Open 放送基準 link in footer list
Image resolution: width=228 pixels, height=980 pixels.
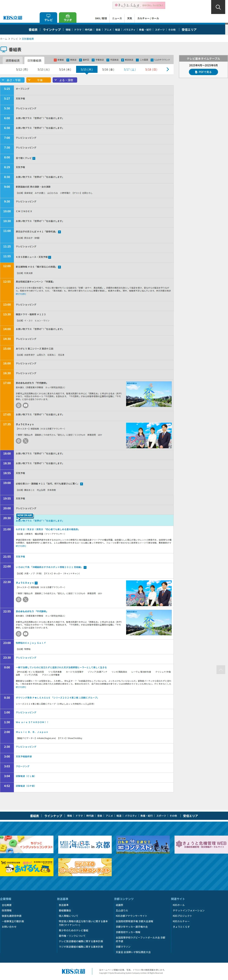tap(64, 905)
